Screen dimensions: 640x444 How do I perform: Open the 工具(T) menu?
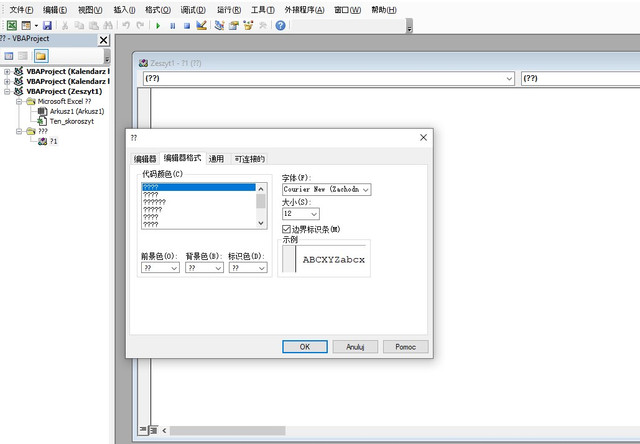click(x=262, y=10)
